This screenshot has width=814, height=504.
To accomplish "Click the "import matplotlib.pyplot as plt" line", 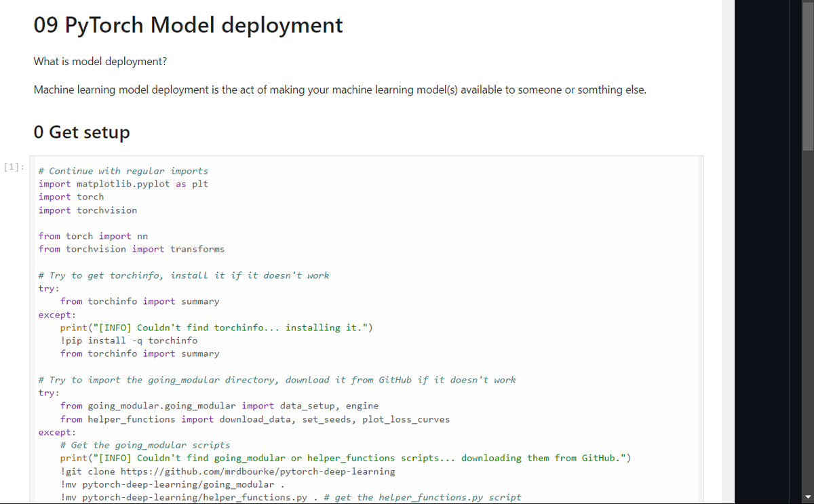I will [x=123, y=184].
